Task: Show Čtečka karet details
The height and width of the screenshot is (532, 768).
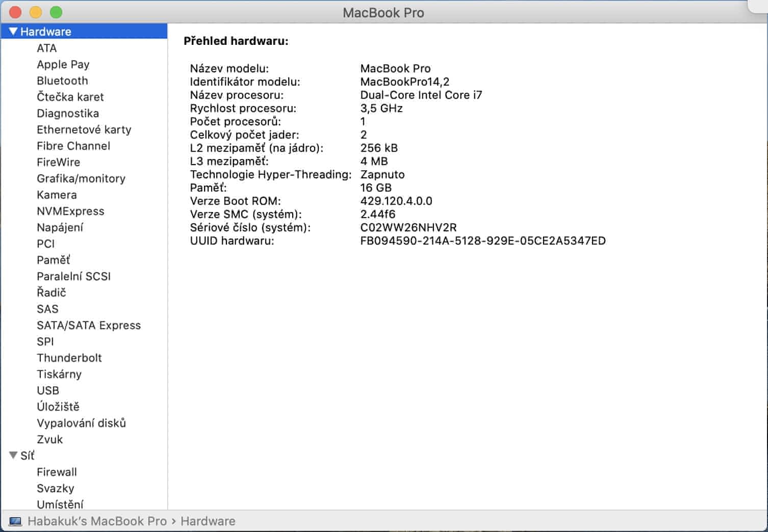Action: coord(70,97)
